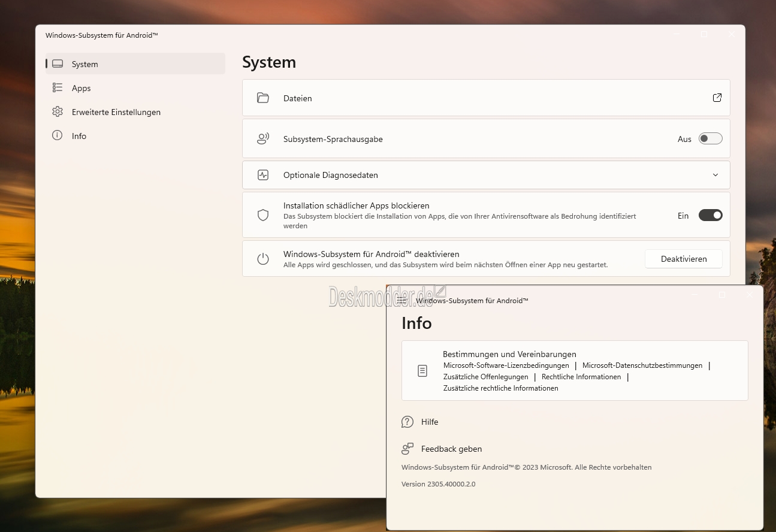Click the Deaktivieren button

point(684,259)
